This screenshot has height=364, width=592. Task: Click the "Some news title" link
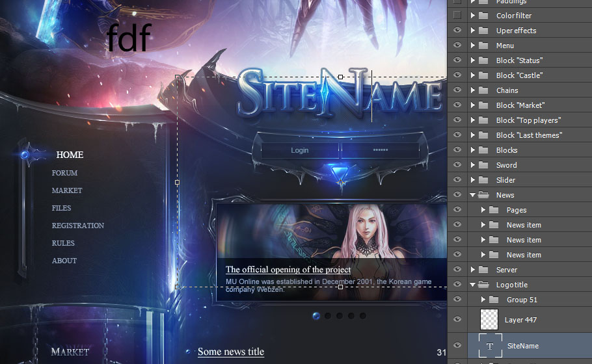231,352
